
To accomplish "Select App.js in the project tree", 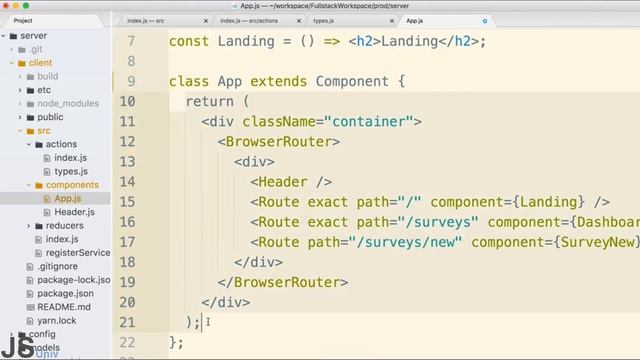I will 68,198.
